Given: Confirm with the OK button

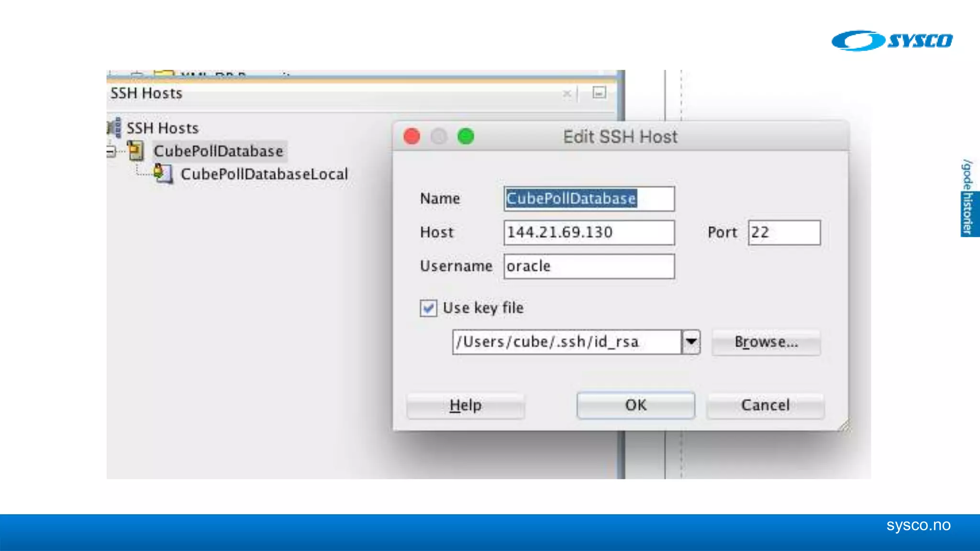Looking at the screenshot, I should (x=635, y=406).
